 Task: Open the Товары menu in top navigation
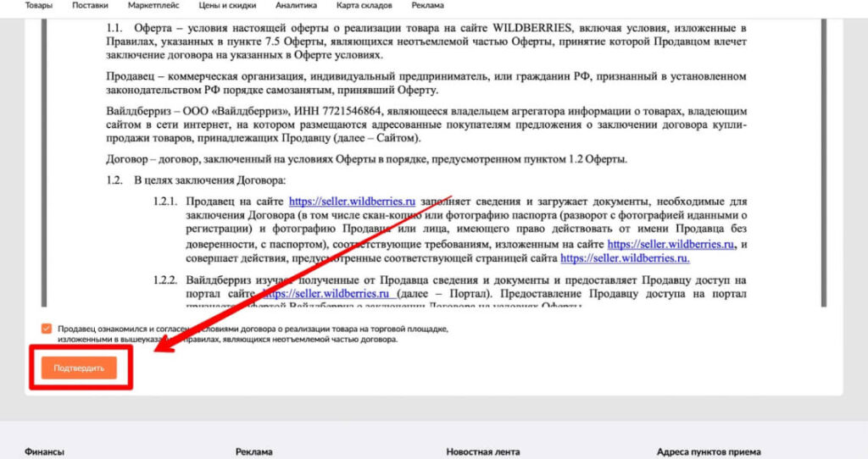click(38, 6)
